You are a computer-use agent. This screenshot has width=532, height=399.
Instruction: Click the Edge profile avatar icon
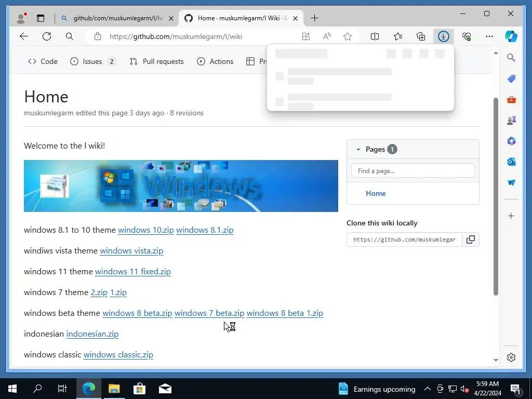point(21,18)
